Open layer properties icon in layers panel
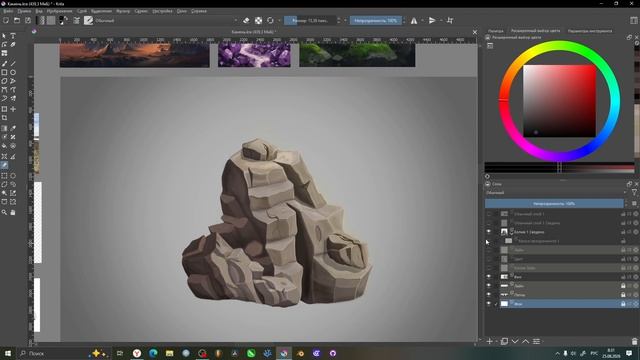This screenshot has height=360, width=640. (x=536, y=341)
